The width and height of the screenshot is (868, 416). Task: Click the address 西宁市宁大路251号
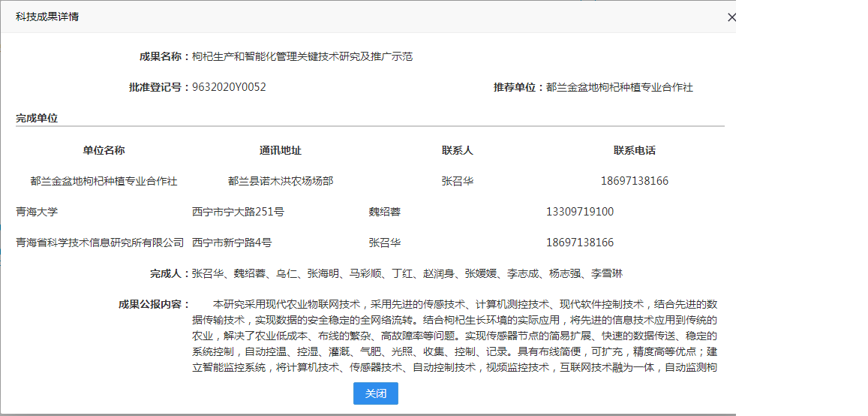[238, 212]
